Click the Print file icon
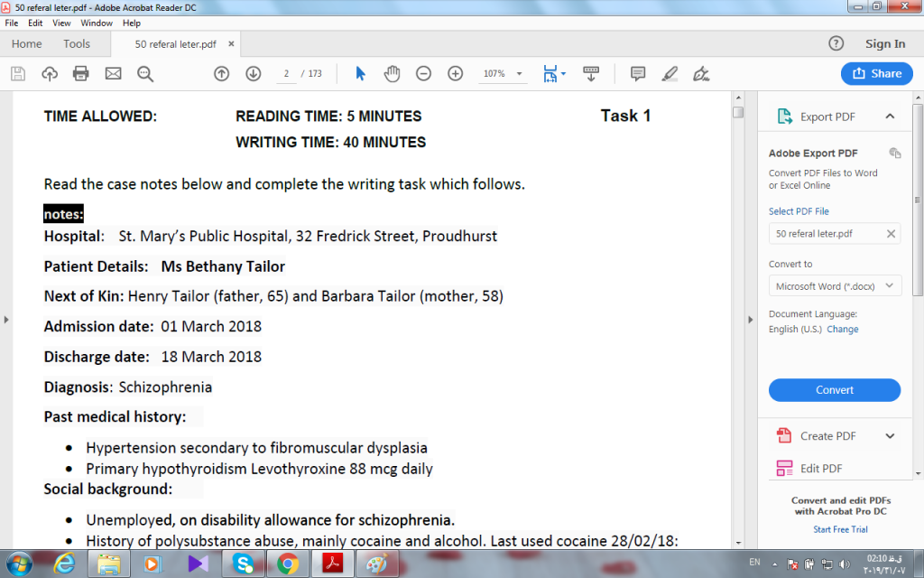The image size is (924, 578). coord(80,74)
